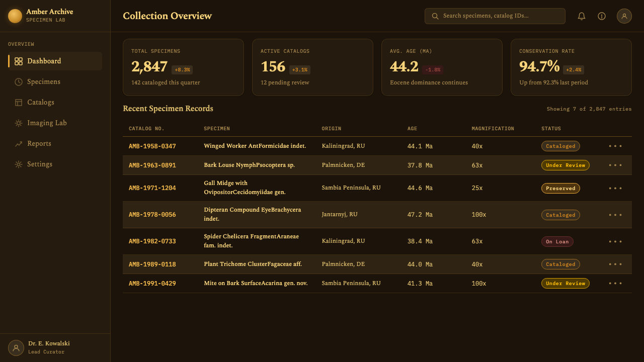Click the Dashboard grid icon
The image size is (644, 362).
19,61
